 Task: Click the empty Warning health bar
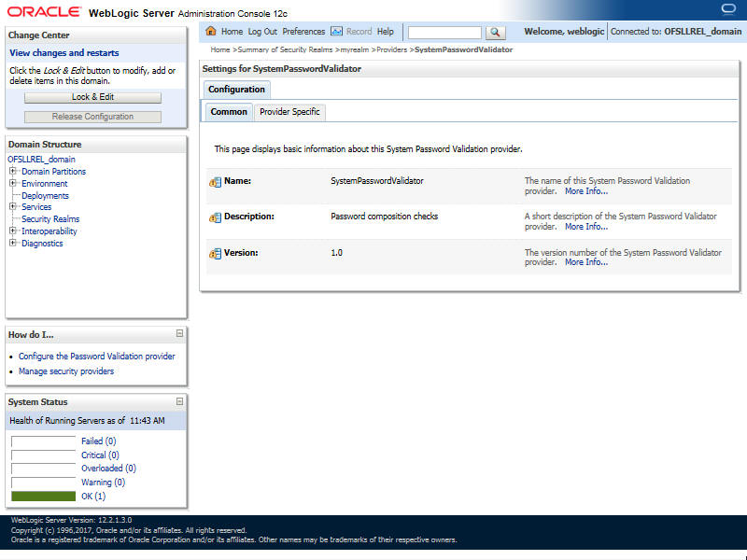coord(43,483)
